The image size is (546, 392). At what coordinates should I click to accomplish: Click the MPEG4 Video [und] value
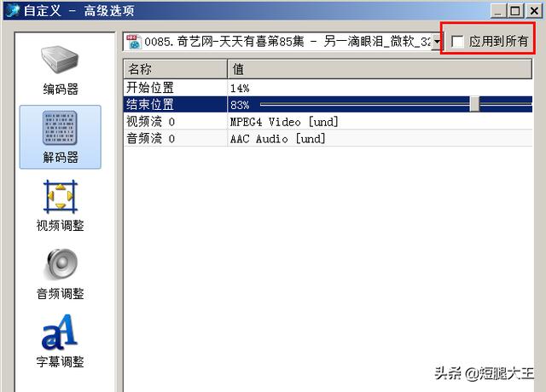click(284, 122)
